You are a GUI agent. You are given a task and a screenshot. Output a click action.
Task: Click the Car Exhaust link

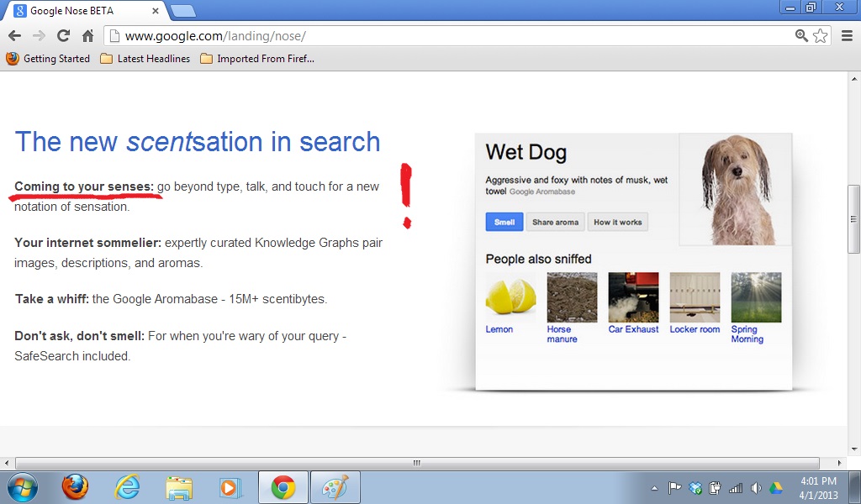point(633,329)
